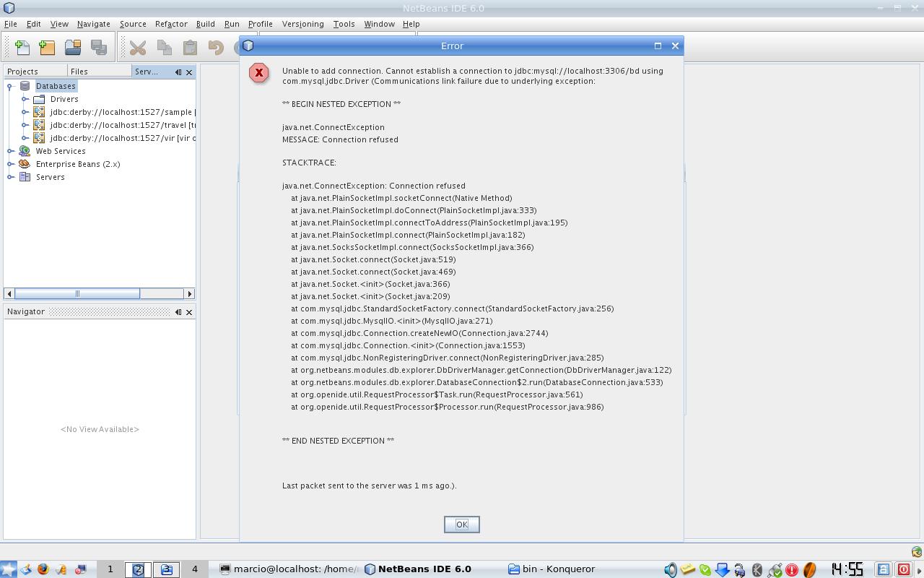The image size is (924, 578).
Task: Click the Servers node icon
Action: (x=25, y=177)
